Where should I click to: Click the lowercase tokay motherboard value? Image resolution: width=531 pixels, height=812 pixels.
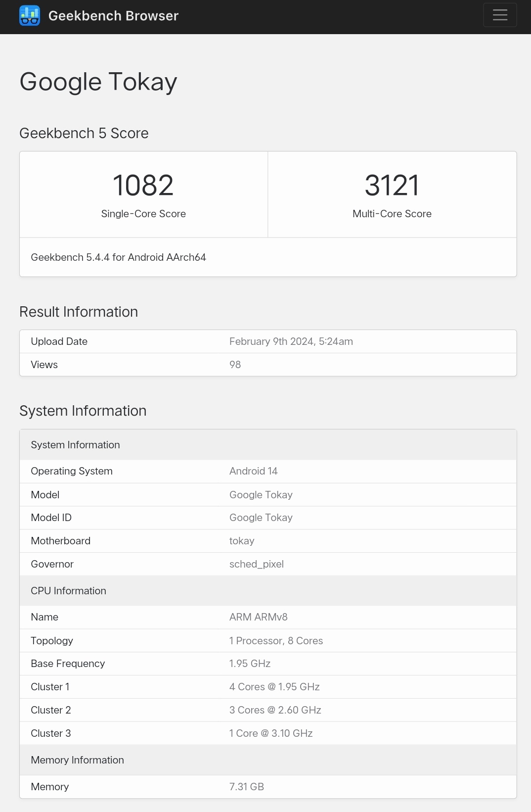[x=242, y=541]
